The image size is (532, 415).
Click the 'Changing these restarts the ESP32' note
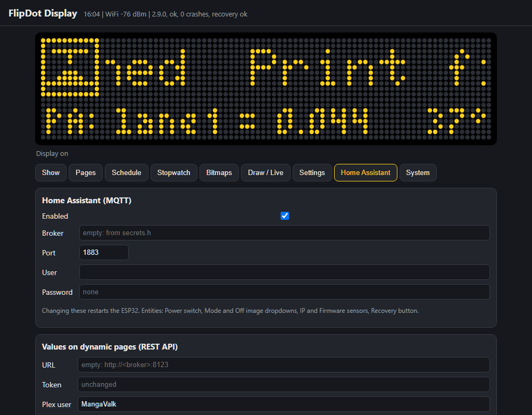tap(230, 311)
